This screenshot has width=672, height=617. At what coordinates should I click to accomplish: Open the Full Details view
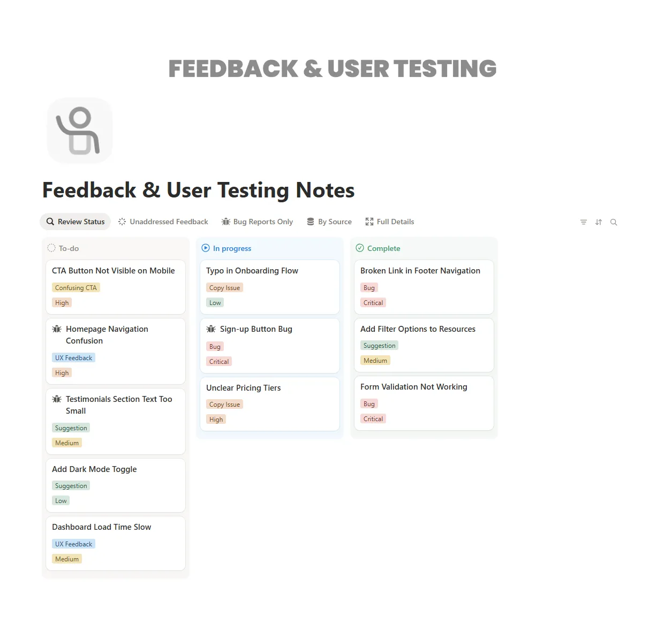(389, 222)
